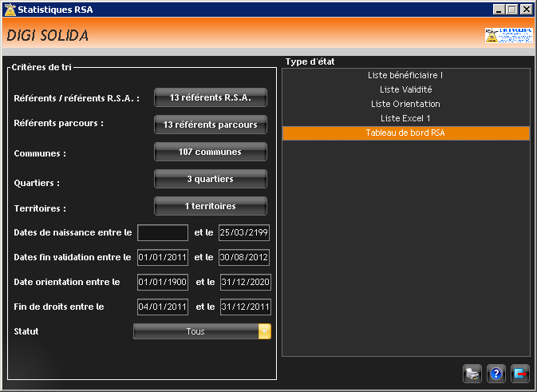Expand the Statut dropdown arrow
The height and width of the screenshot is (392, 537).
264,331
